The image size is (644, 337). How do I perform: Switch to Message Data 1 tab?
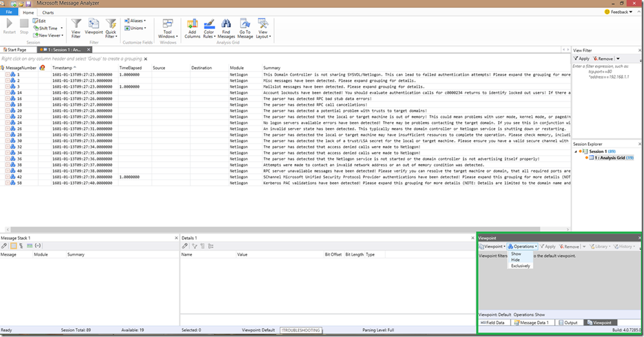(532, 323)
